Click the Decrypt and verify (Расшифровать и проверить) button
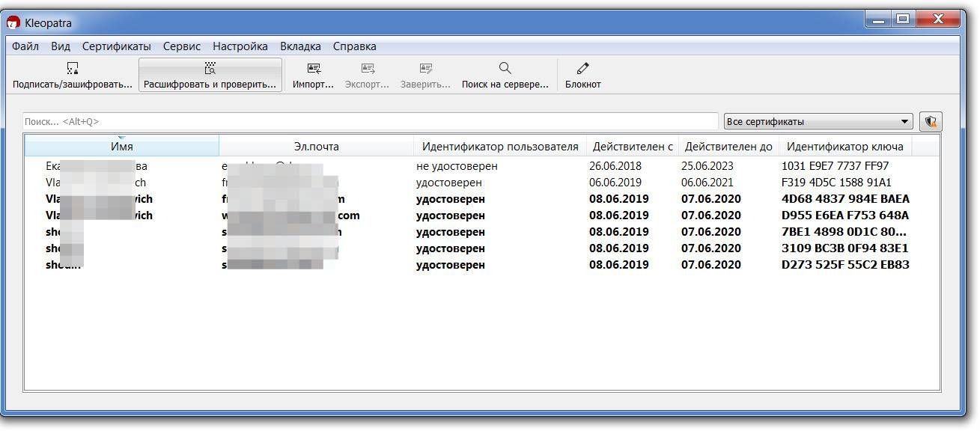 click(x=210, y=76)
